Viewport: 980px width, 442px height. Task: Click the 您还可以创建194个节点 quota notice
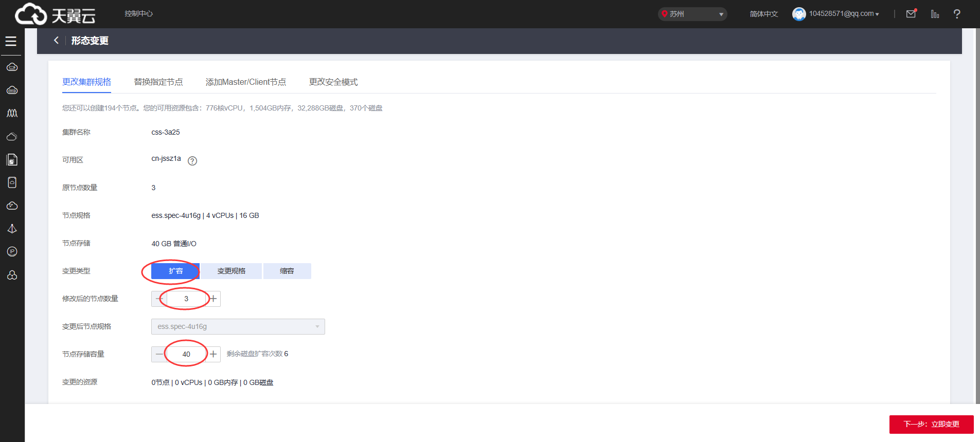pos(222,108)
